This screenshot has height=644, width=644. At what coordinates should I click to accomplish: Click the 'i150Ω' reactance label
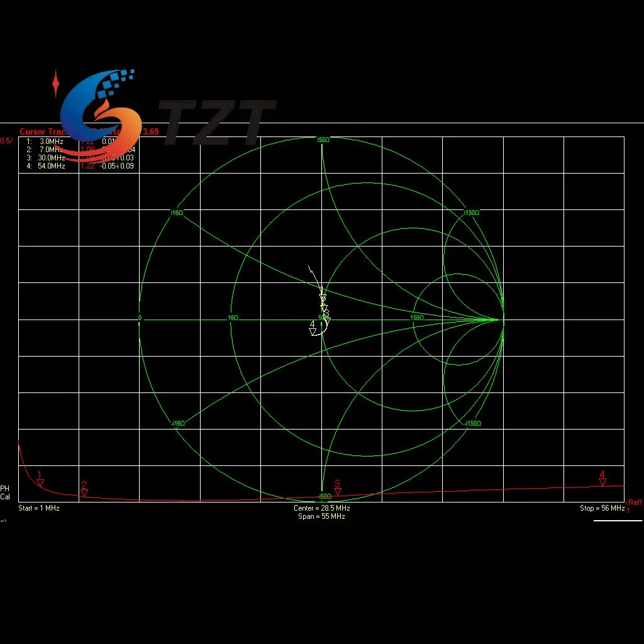[472, 213]
